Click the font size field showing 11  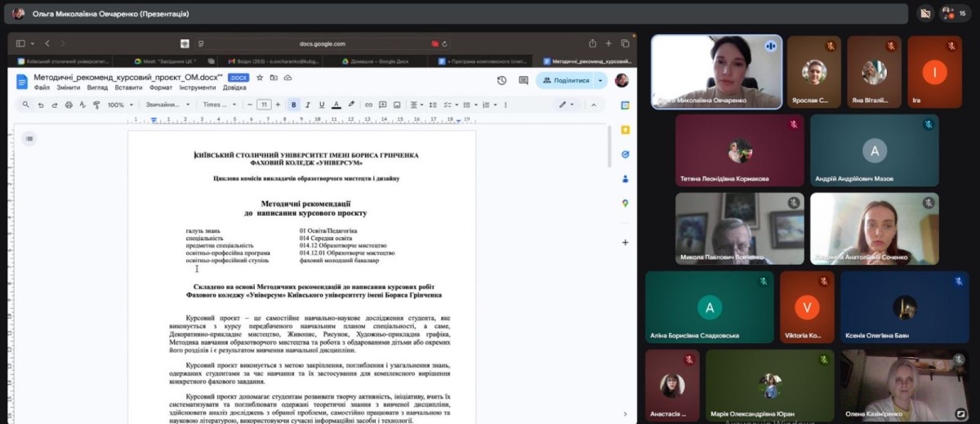click(264, 105)
